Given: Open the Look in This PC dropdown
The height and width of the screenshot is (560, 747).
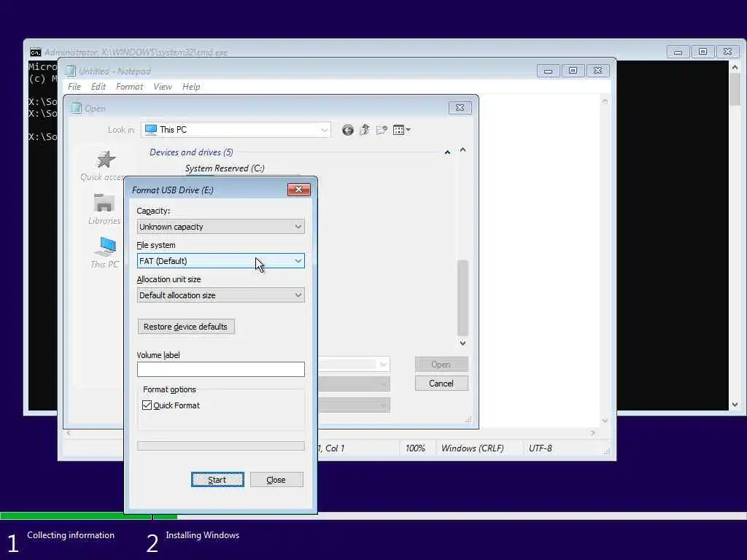Looking at the screenshot, I should click(x=236, y=130).
